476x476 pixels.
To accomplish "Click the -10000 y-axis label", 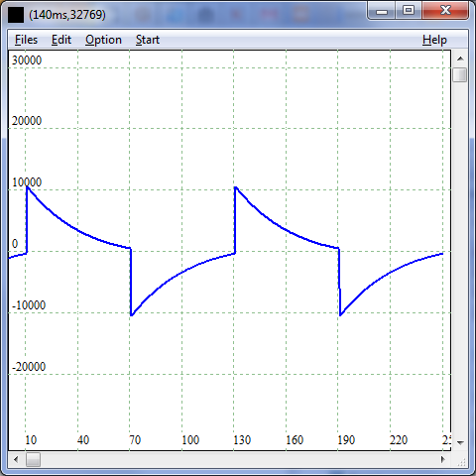I will pyautogui.click(x=29, y=305).
